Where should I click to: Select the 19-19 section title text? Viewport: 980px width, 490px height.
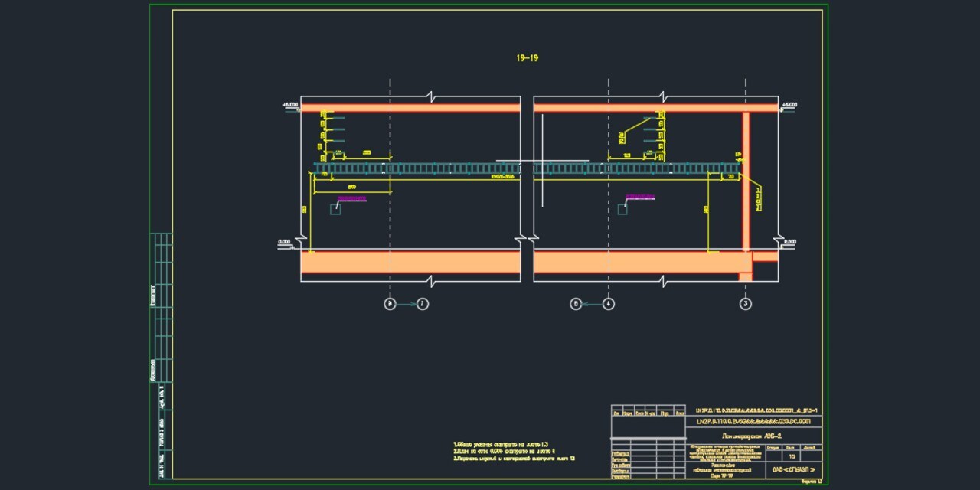pos(527,58)
